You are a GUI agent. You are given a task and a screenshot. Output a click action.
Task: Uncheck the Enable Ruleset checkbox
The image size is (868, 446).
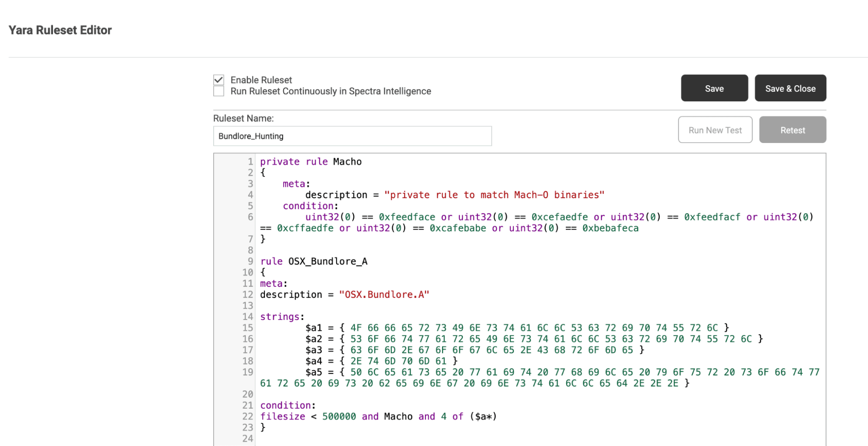tap(218, 80)
